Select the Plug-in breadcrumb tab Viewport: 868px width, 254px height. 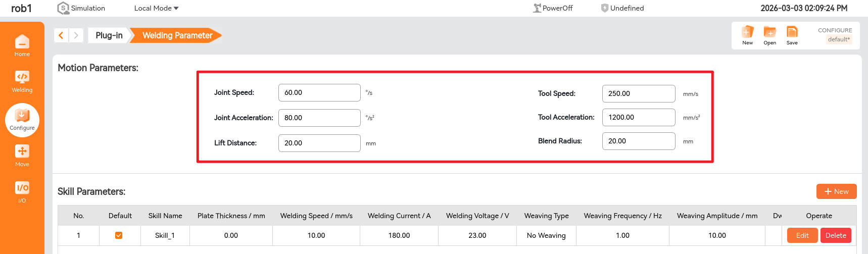(109, 35)
